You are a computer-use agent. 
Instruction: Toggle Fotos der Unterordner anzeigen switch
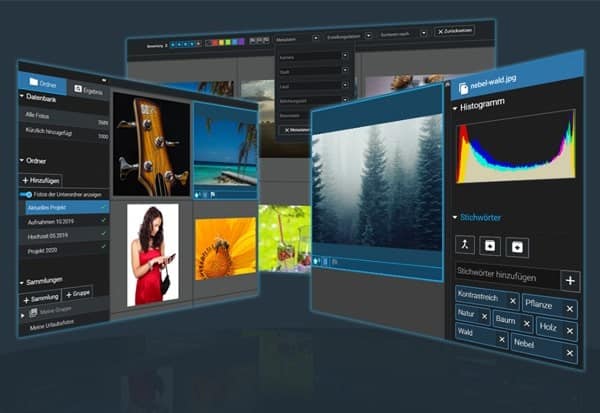[x=26, y=194]
